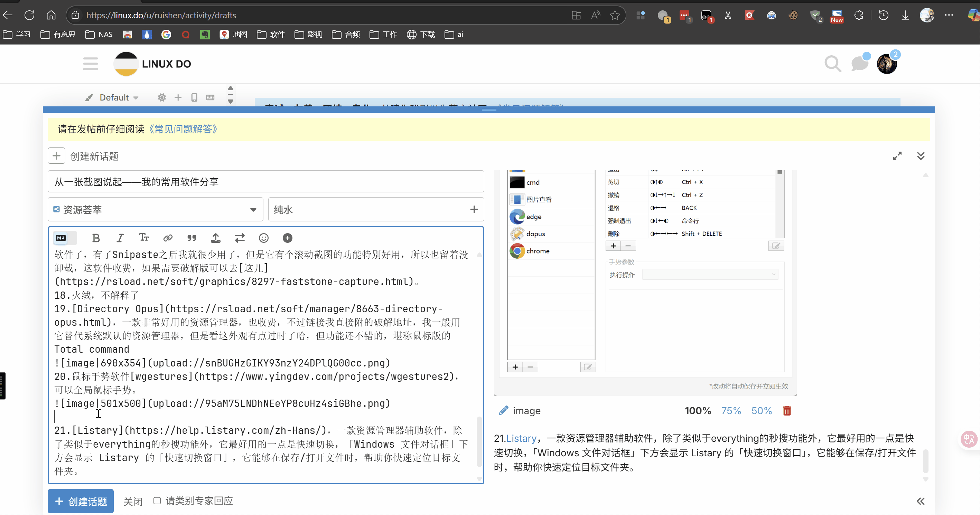Open the 创建新话题 action plus button
Screen dimensions: 980x515
point(56,156)
